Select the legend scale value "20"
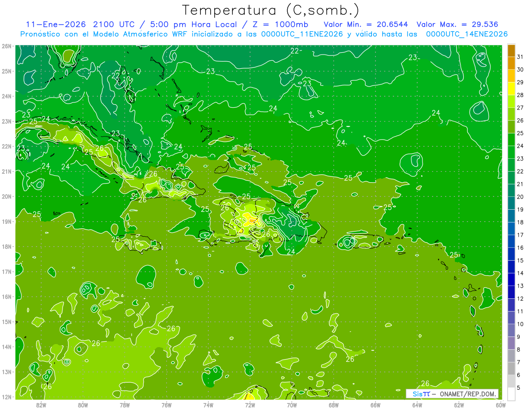 pos(520,197)
